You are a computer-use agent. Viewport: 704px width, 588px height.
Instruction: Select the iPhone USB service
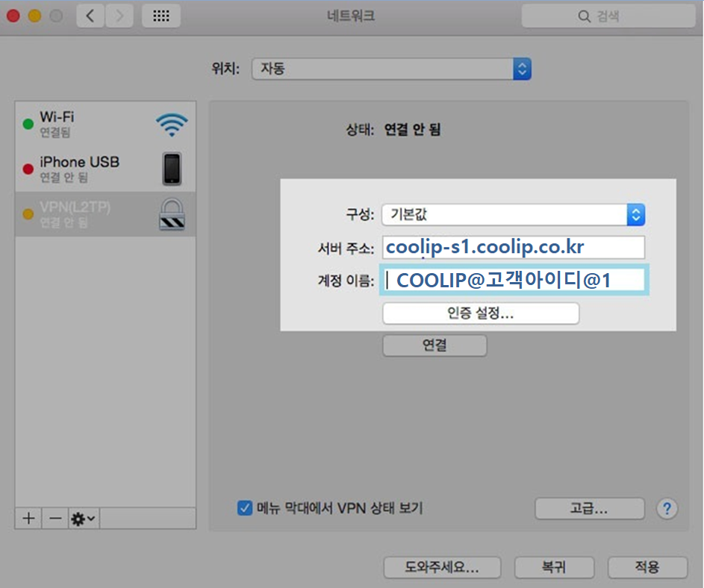pyautogui.click(x=105, y=169)
